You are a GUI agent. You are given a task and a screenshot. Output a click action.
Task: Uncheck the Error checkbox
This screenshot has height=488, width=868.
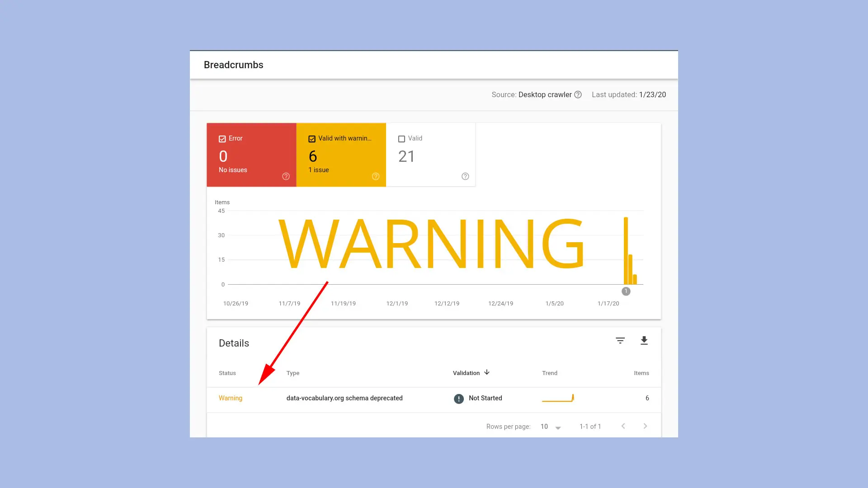click(222, 139)
